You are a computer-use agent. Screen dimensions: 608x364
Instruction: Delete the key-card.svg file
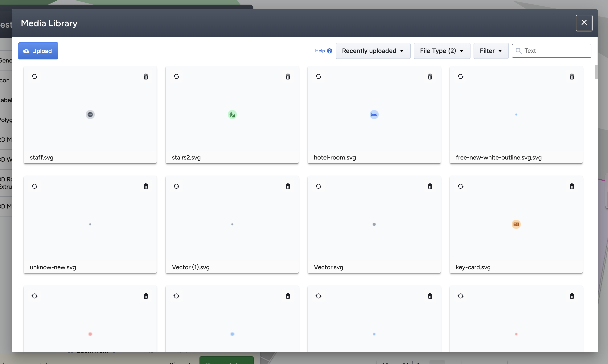point(572,186)
